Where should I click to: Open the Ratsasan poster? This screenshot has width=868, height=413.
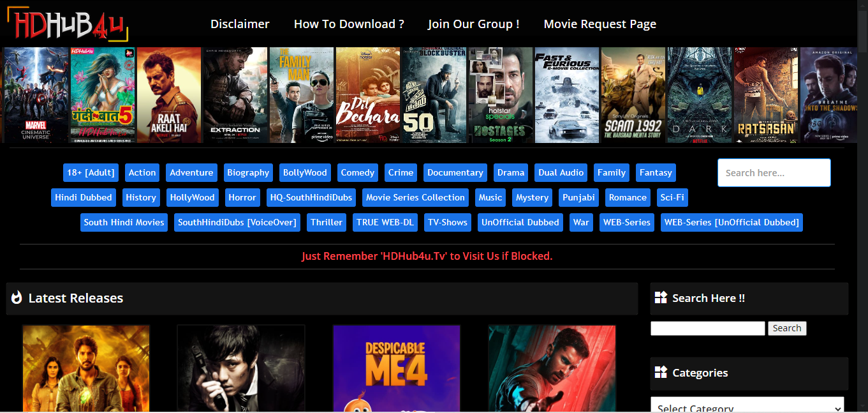click(766, 94)
